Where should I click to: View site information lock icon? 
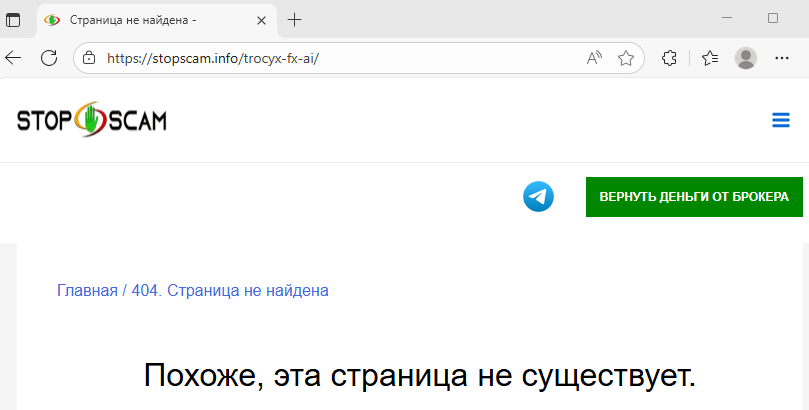pos(89,58)
